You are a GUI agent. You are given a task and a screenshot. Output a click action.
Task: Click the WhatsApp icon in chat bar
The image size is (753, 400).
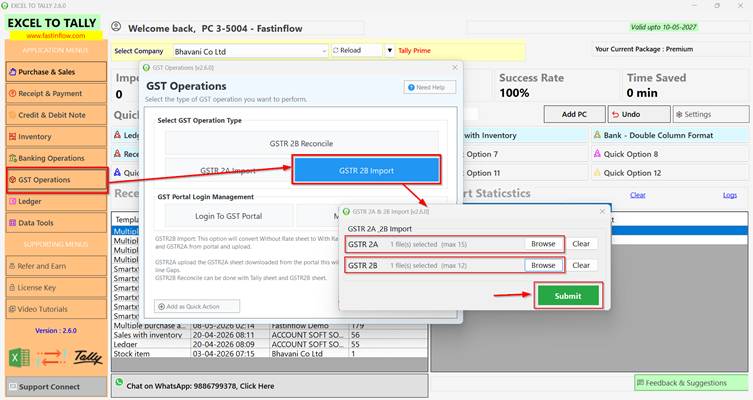[119, 383]
